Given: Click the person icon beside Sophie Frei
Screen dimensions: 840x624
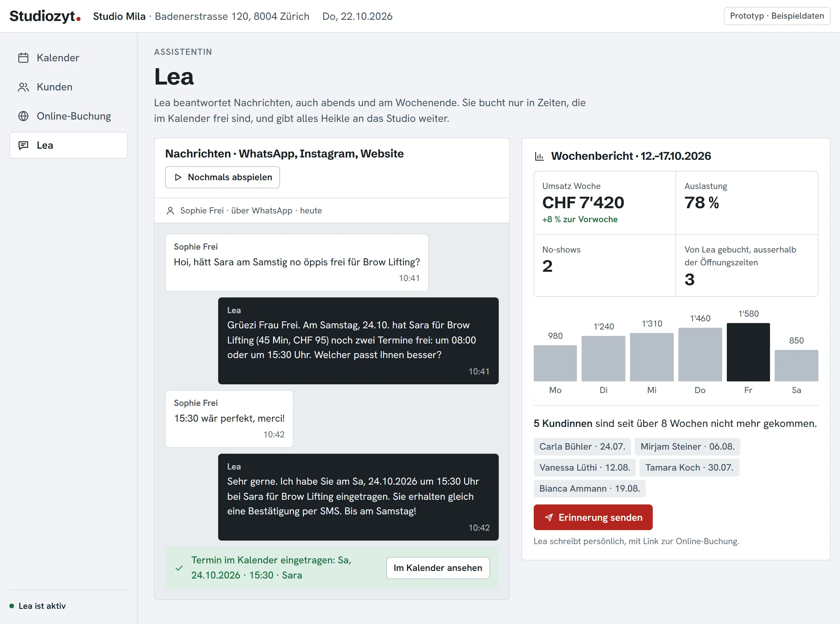Looking at the screenshot, I should [170, 211].
